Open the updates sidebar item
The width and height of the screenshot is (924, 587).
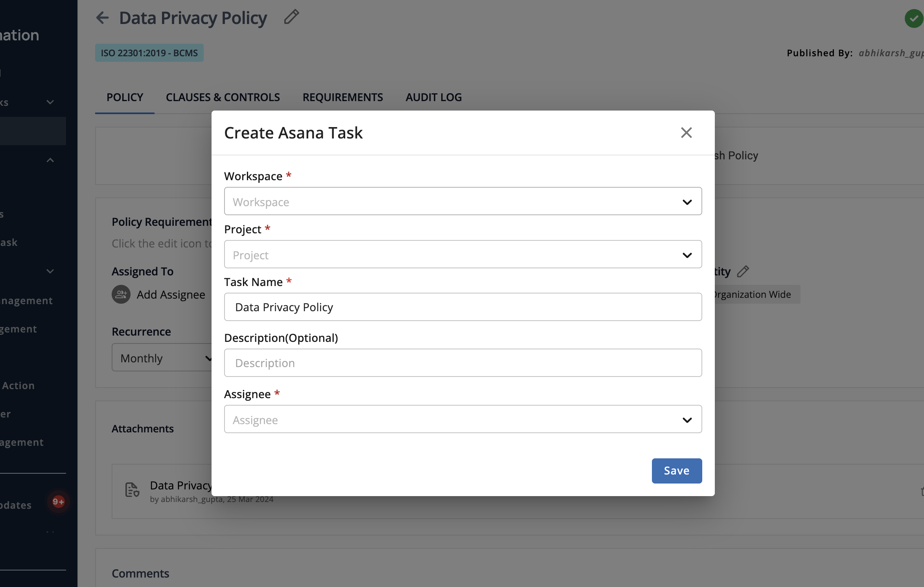click(x=16, y=505)
